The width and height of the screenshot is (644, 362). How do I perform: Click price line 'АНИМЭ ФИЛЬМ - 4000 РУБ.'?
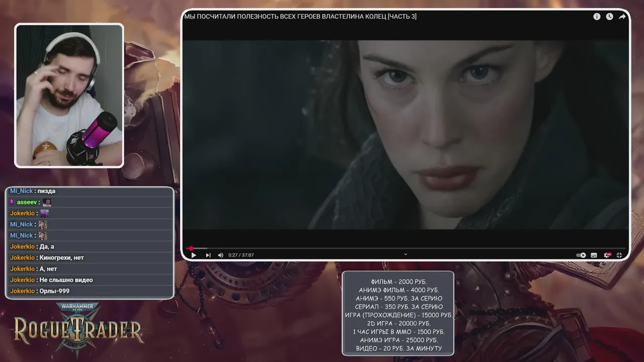pos(398,290)
